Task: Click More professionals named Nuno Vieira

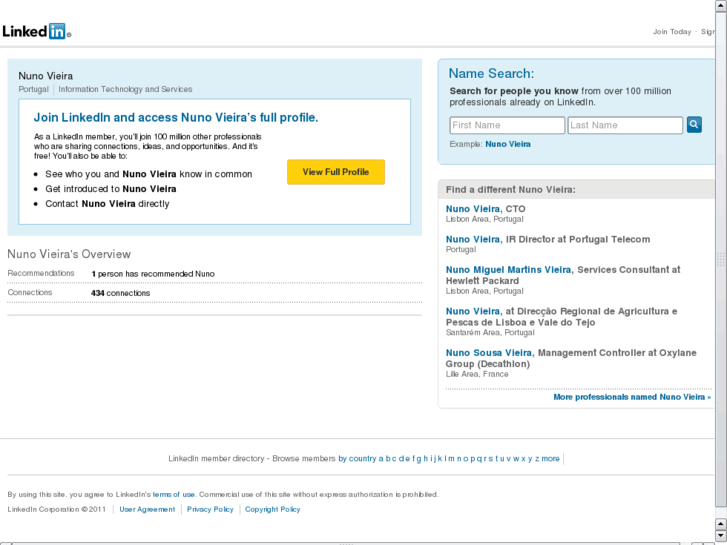Action: point(632,397)
